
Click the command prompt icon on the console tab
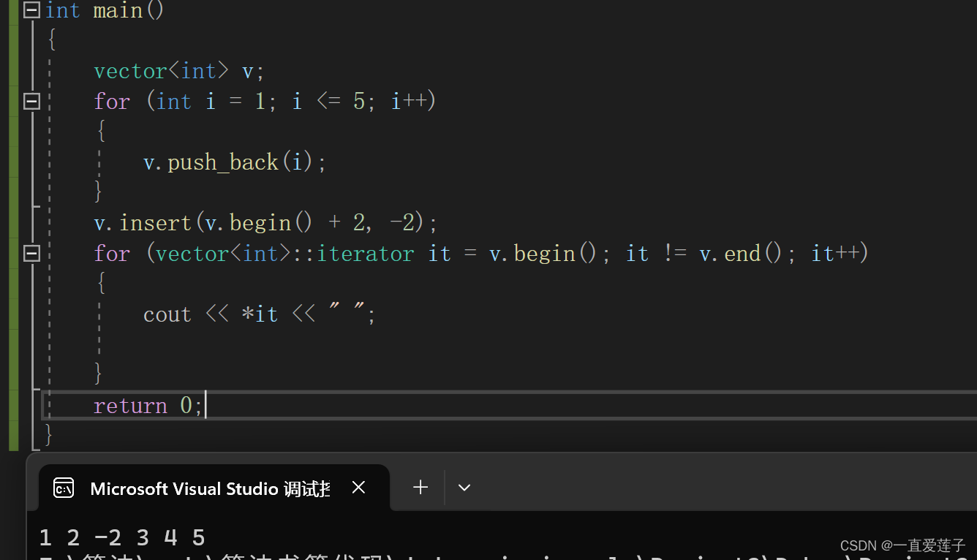point(64,488)
